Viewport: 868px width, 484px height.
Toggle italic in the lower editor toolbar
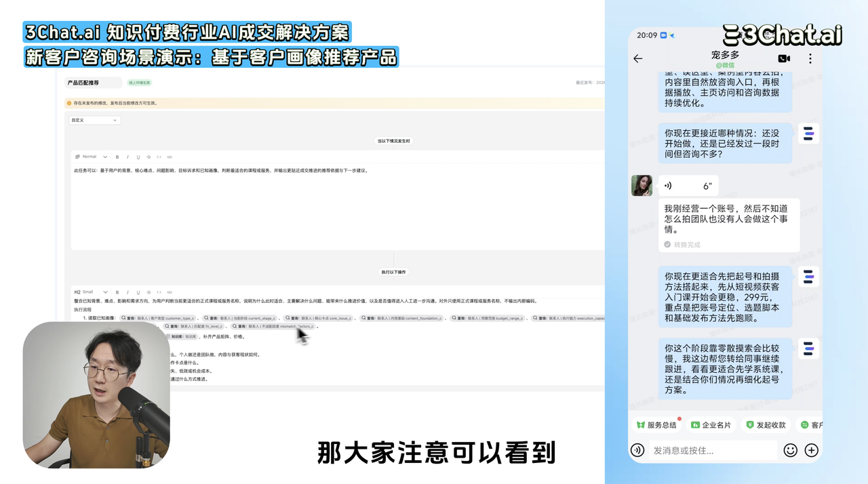(127, 292)
